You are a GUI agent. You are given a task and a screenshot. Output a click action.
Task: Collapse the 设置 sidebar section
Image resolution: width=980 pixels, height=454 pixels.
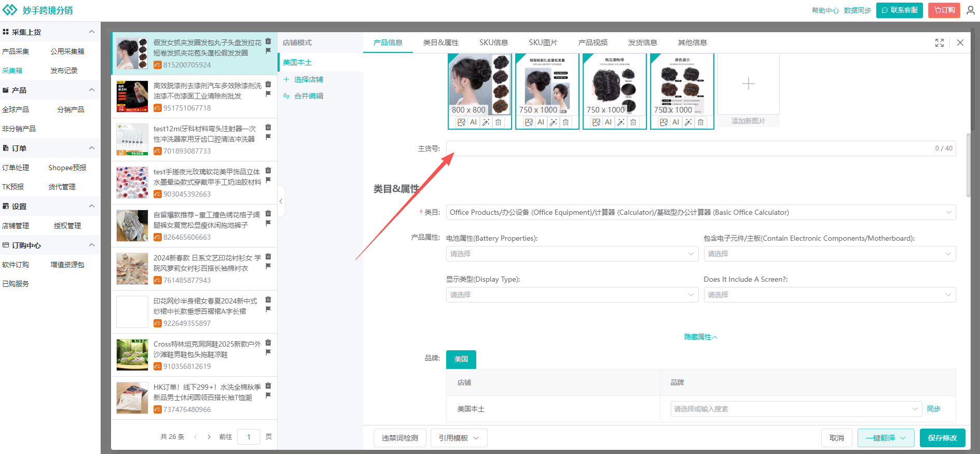click(92, 206)
